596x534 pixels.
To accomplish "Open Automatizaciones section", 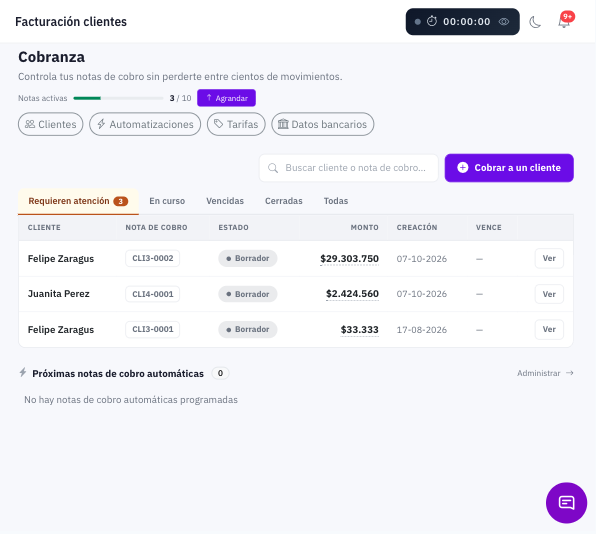I will [x=145, y=124].
